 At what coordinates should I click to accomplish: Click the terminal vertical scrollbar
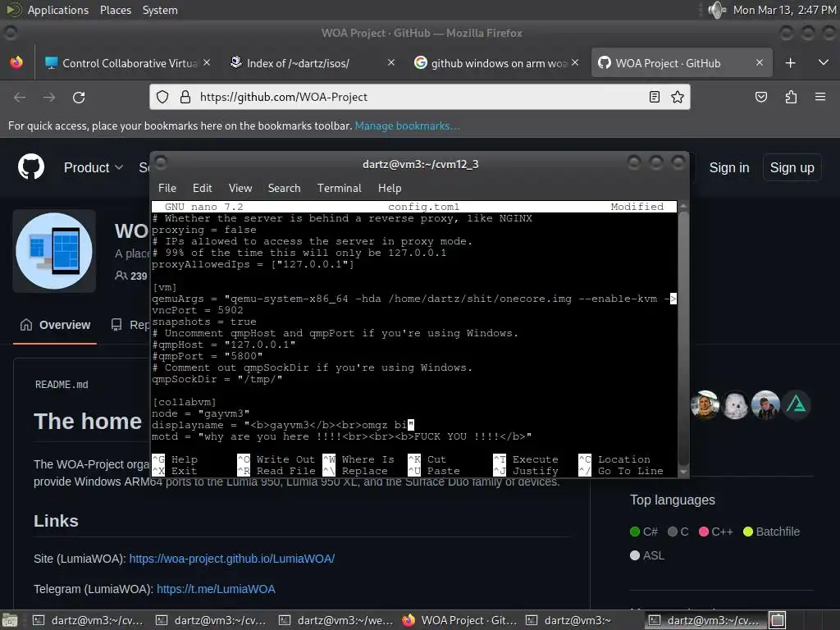[x=683, y=339]
